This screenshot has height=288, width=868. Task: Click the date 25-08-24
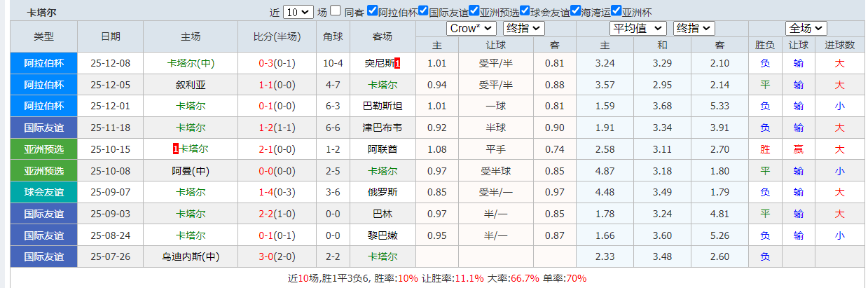(111, 235)
